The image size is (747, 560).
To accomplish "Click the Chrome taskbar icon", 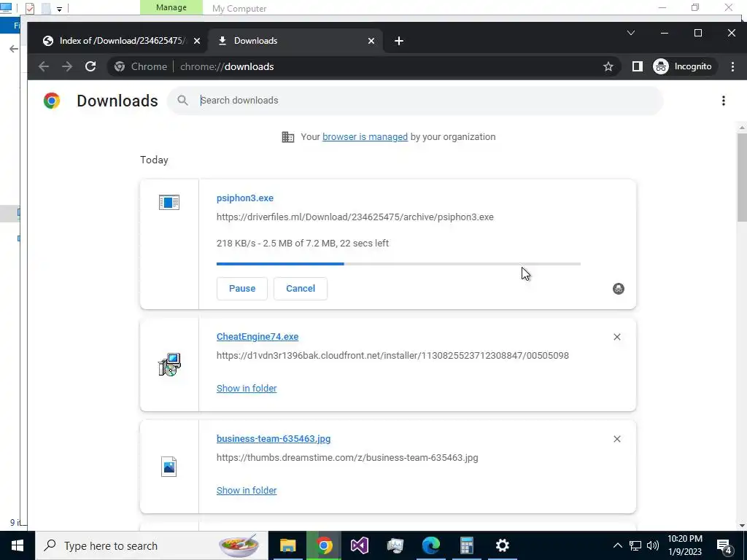I will click(x=324, y=545).
